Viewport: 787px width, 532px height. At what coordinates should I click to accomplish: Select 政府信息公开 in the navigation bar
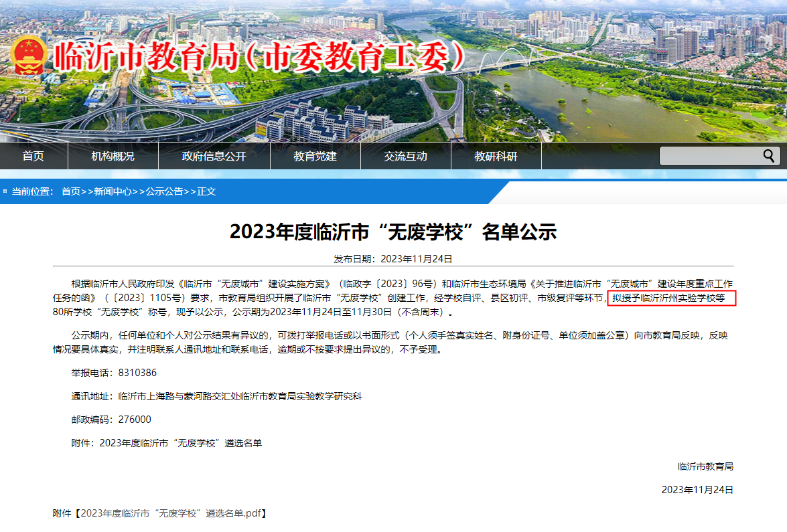tap(214, 156)
